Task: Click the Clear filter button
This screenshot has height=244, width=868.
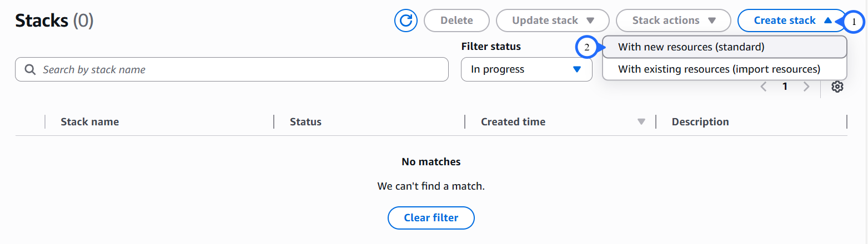Action: (x=431, y=218)
